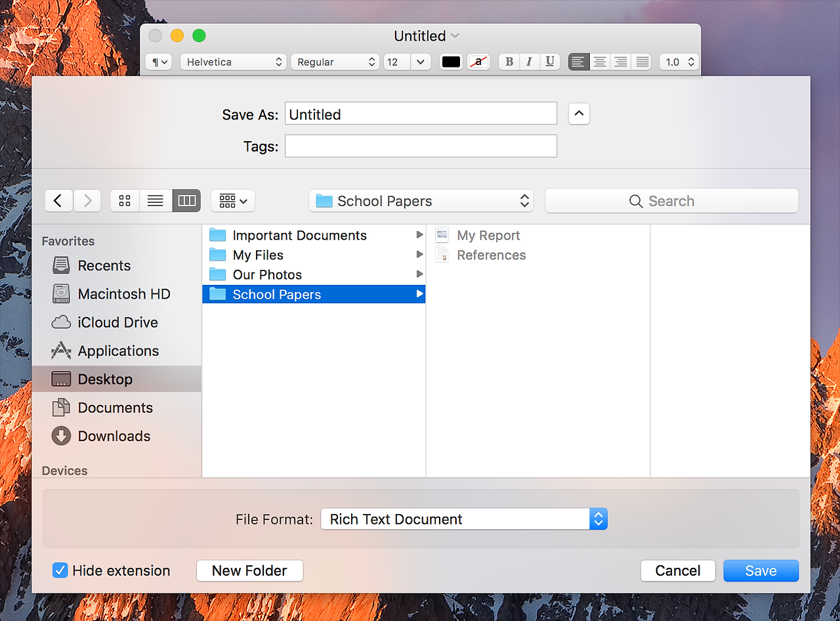Set text alignment to justified
The width and height of the screenshot is (840, 621).
(x=641, y=62)
